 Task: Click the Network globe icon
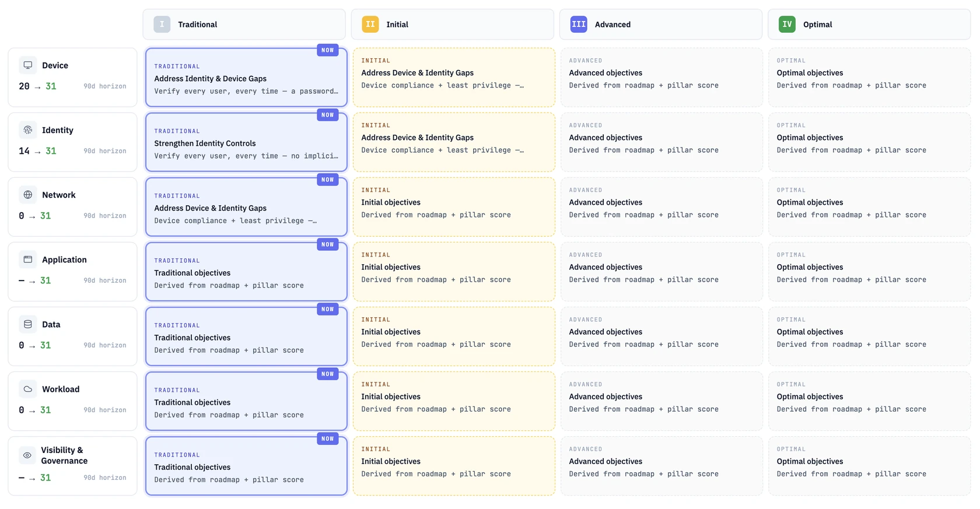point(27,195)
